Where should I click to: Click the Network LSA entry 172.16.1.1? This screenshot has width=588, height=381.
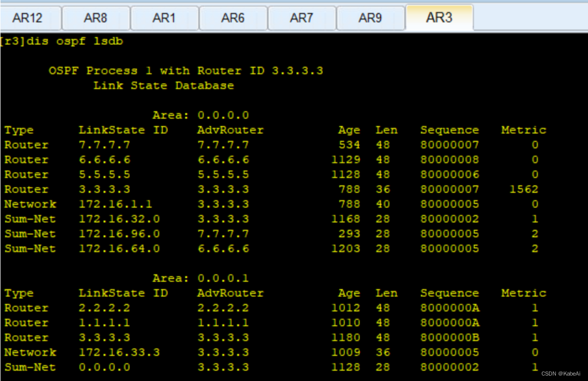148,204
